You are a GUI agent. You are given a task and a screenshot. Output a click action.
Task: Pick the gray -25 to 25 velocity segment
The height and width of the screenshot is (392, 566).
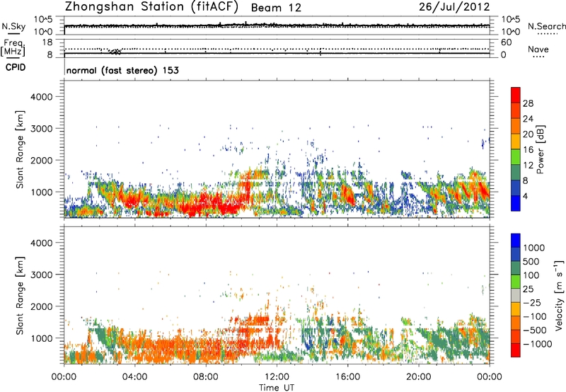pyautogui.click(x=516, y=296)
